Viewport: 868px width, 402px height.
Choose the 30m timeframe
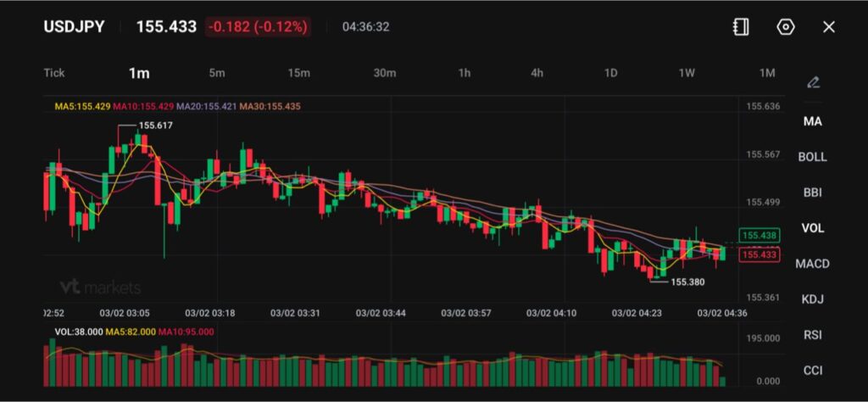(385, 73)
